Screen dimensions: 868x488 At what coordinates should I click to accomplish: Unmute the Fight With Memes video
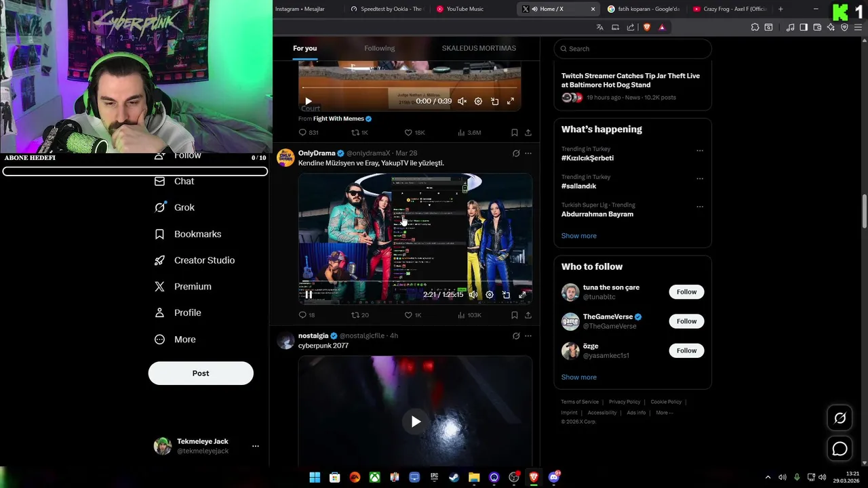(x=462, y=101)
